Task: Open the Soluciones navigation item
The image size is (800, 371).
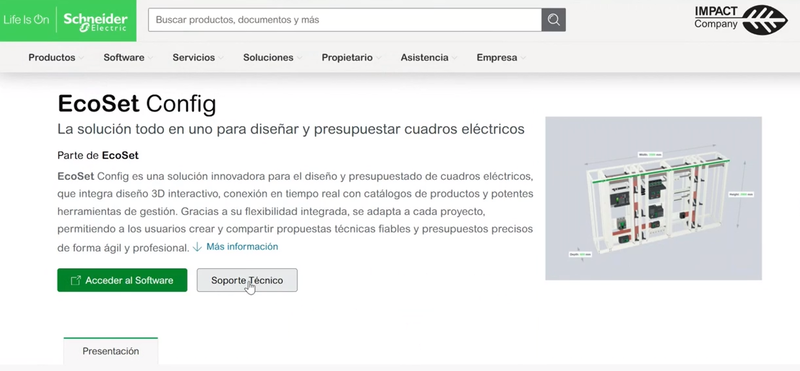Action: pyautogui.click(x=268, y=58)
